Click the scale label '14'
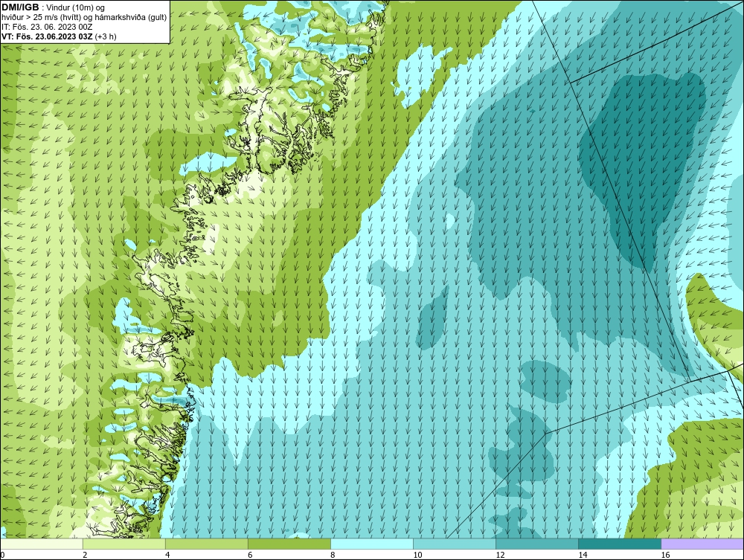 coord(583,555)
